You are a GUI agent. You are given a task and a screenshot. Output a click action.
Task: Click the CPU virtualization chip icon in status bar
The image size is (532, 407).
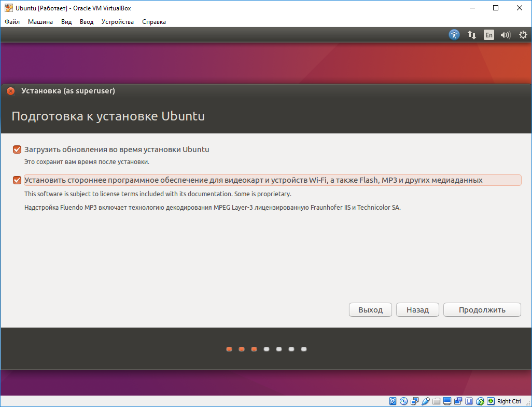[x=469, y=401]
